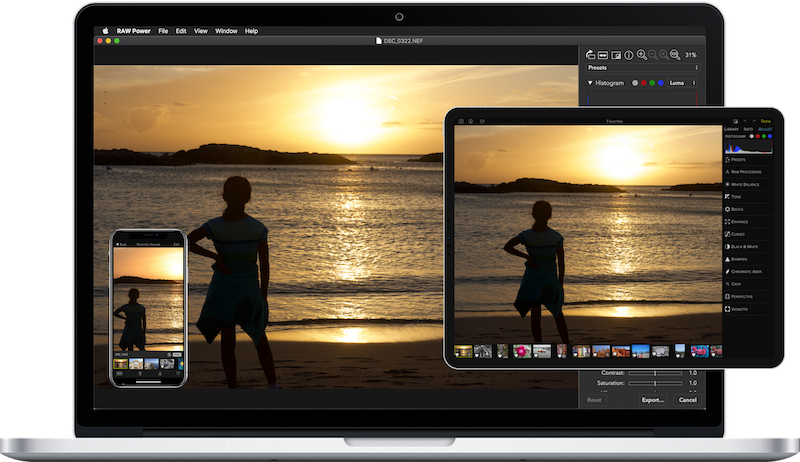Open the Window menu

(x=226, y=31)
